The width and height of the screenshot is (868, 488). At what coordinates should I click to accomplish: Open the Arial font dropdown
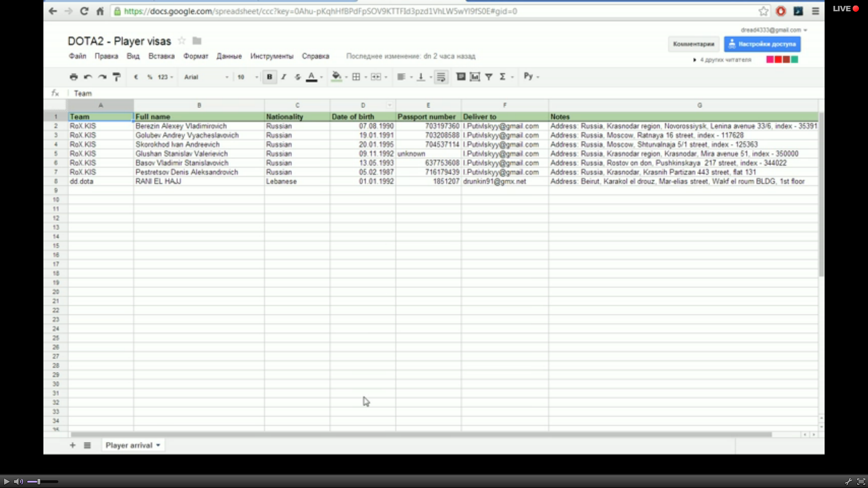(206, 77)
